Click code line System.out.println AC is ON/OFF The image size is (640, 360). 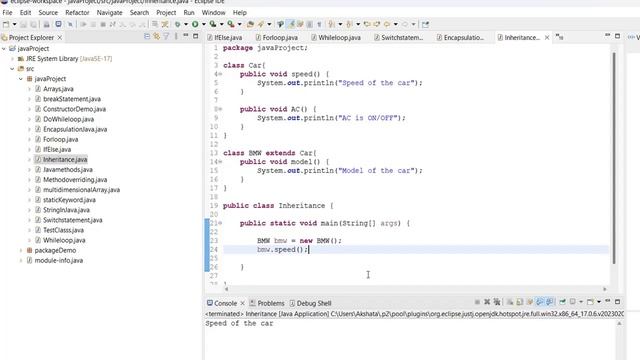pos(331,118)
